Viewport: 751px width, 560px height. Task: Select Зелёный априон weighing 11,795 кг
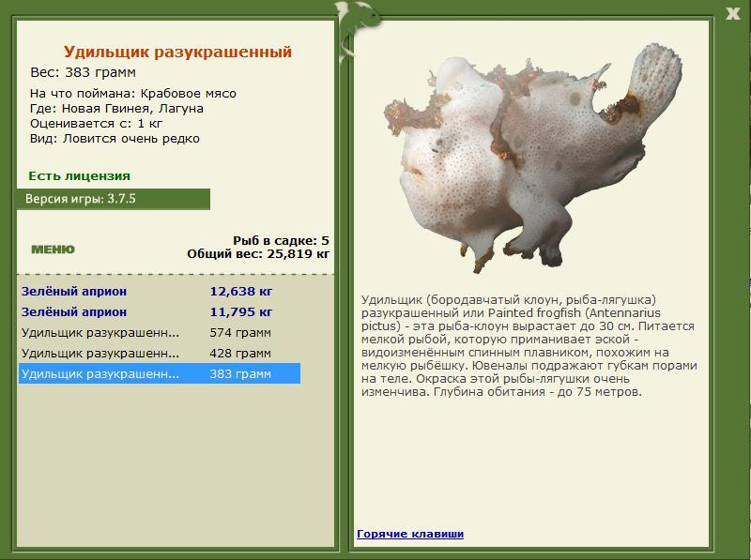click(160, 311)
